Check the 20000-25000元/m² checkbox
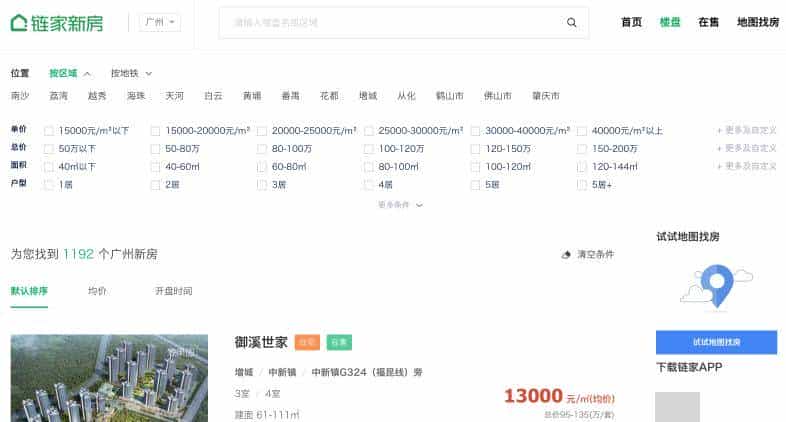The width and height of the screenshot is (786, 422). pyautogui.click(x=262, y=131)
